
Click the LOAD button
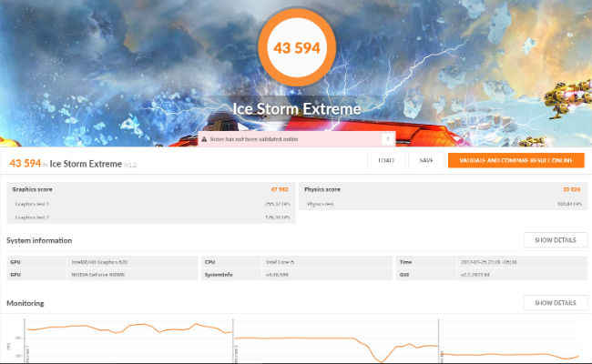[x=386, y=160]
